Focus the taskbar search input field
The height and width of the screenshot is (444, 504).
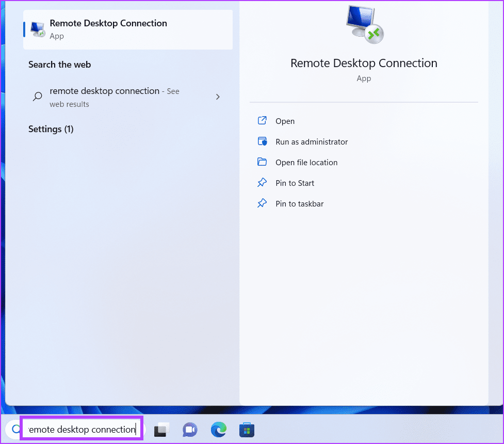coord(82,429)
